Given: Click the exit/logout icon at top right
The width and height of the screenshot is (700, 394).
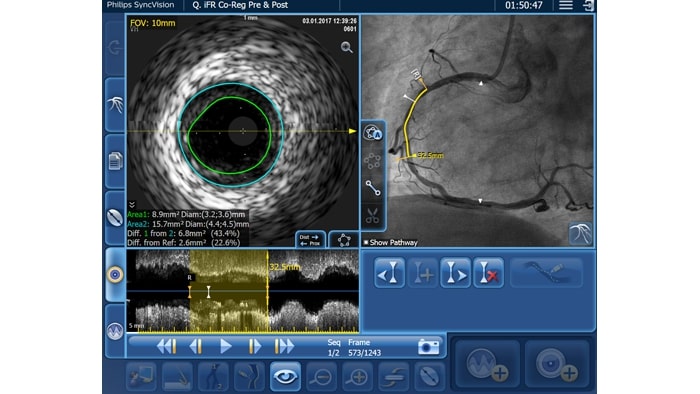Looking at the screenshot, I should click(x=588, y=5).
